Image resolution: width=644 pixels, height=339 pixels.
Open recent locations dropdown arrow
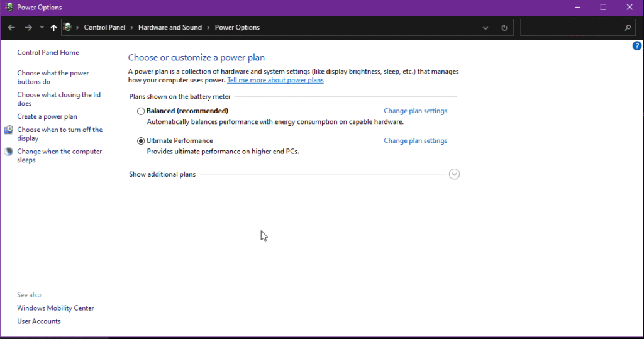(x=42, y=28)
